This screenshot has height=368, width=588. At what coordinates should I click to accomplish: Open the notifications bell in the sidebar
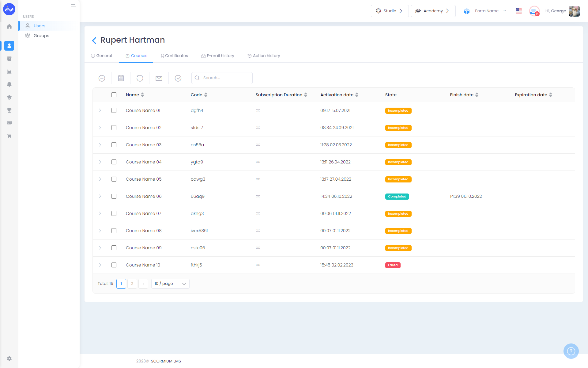9,84
